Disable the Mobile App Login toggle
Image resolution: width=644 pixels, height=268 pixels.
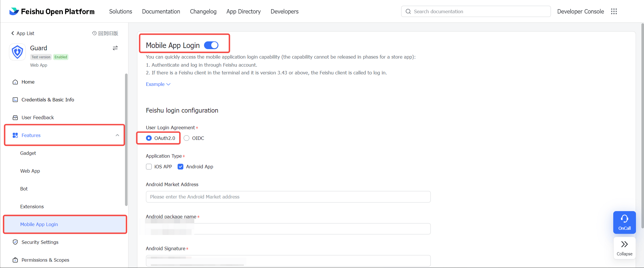[x=211, y=45]
